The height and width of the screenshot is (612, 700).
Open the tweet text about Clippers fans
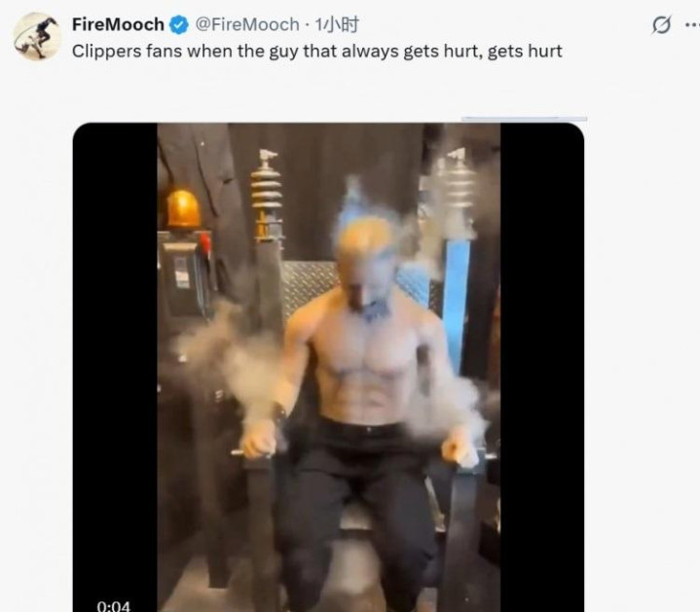point(317,52)
